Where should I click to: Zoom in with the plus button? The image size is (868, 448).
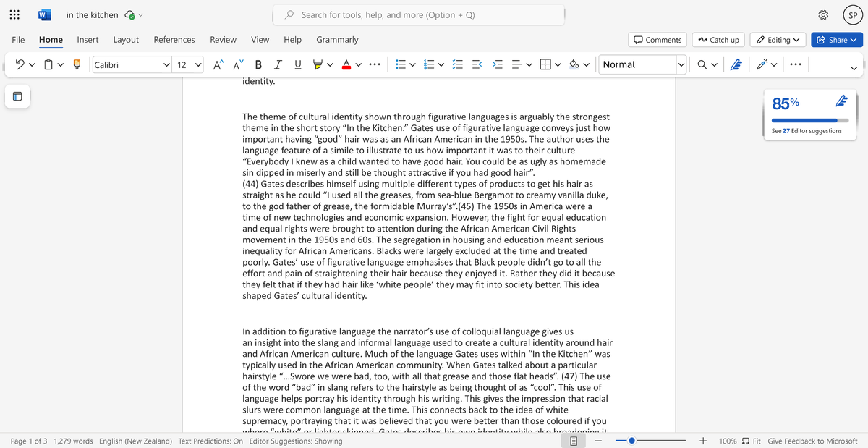click(702, 441)
